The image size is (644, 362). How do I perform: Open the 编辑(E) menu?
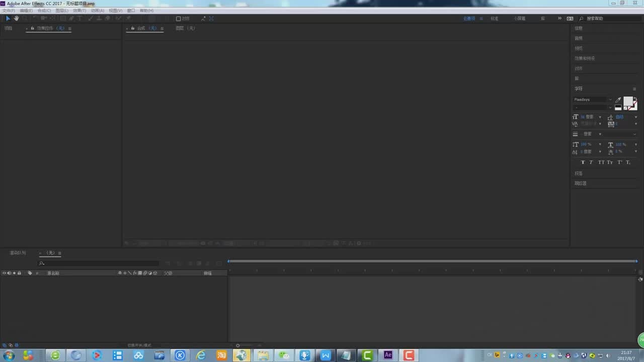[x=26, y=11]
